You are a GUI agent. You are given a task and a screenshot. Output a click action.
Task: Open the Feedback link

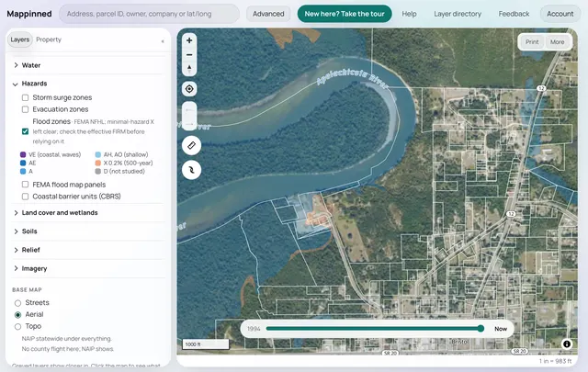point(514,14)
